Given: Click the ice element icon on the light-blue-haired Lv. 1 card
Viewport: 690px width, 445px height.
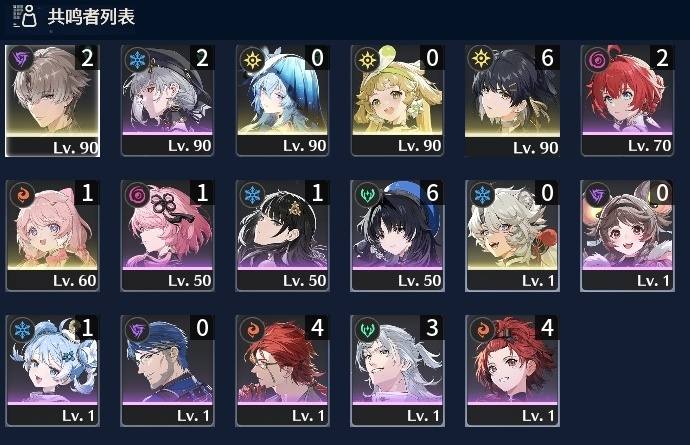Looking at the screenshot, I should pyautogui.click(x=22, y=330).
